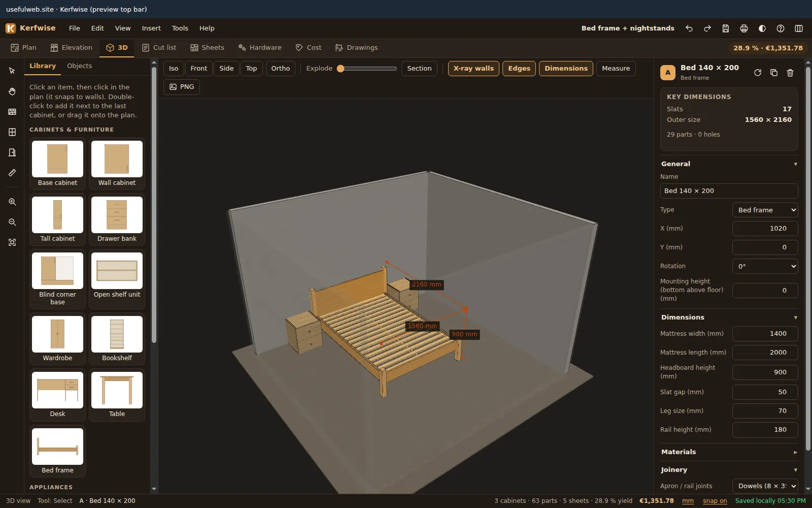812x508 pixels.
Task: Select the window grid tool in sidebar
Action: click(x=12, y=132)
